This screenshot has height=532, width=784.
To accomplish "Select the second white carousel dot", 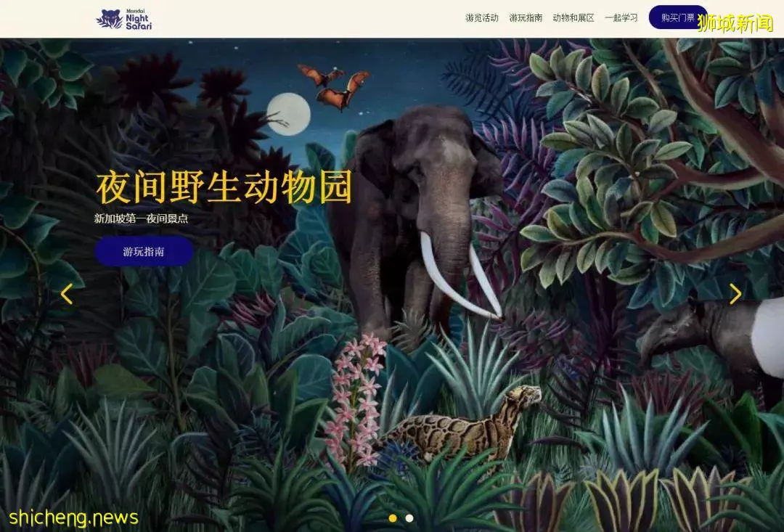I will click(x=409, y=518).
